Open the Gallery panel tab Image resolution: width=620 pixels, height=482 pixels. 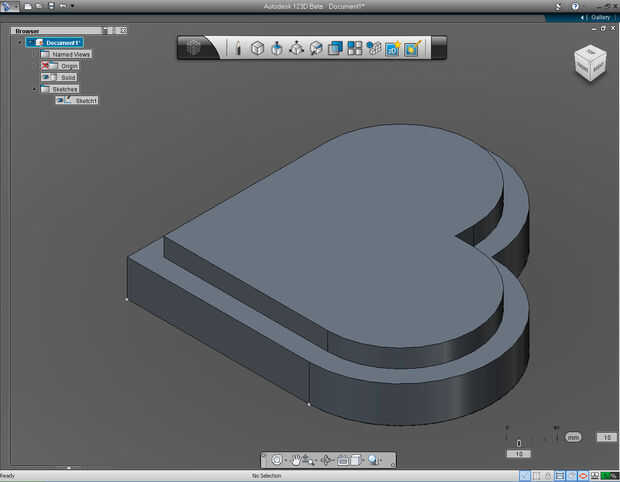[x=600, y=17]
